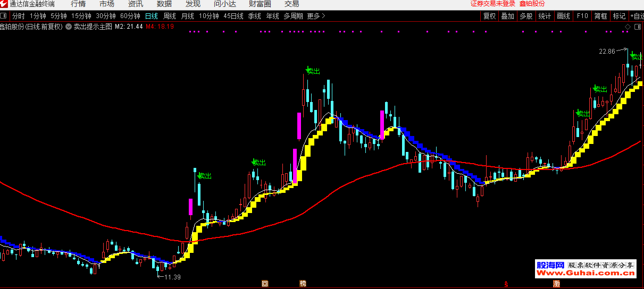
Task: Click the diamond icon at chart top-right
Action: tap(628, 26)
